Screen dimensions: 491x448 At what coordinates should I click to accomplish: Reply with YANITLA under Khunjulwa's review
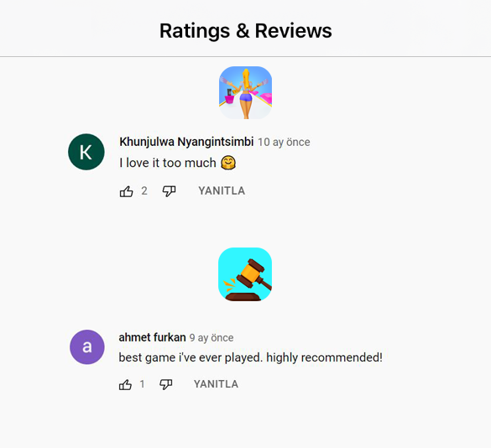click(222, 190)
